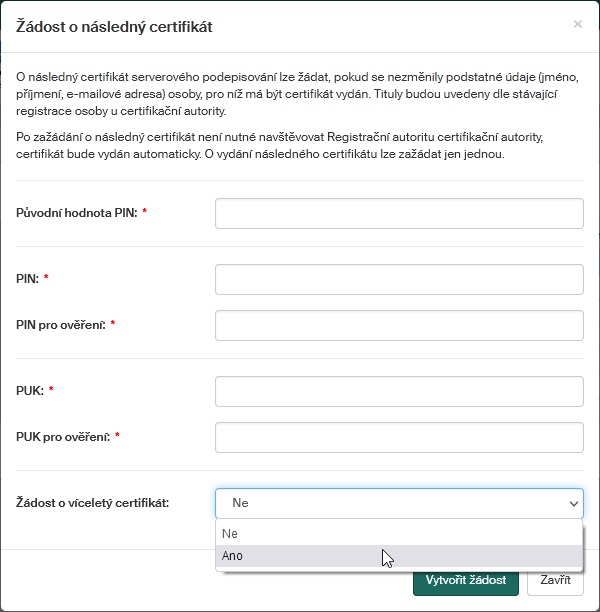Screen dimensions: 600x612
Task: Click the PUK: field label
Action: click(x=30, y=391)
